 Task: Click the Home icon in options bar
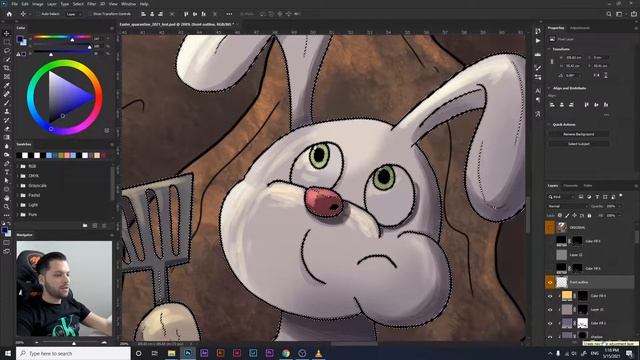click(9, 14)
